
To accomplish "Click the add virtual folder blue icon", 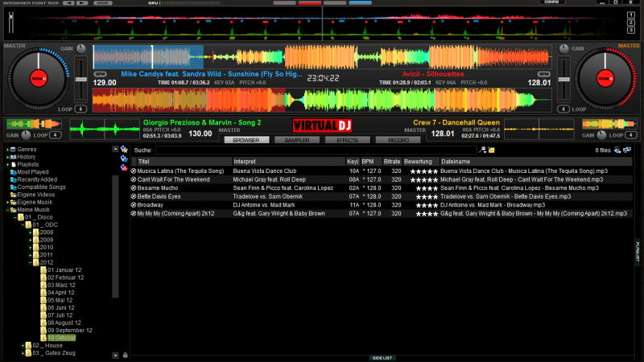I will [124, 158].
